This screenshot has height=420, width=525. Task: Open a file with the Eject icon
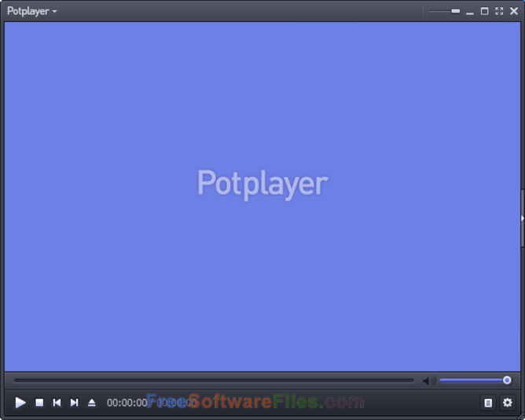pyautogui.click(x=92, y=403)
